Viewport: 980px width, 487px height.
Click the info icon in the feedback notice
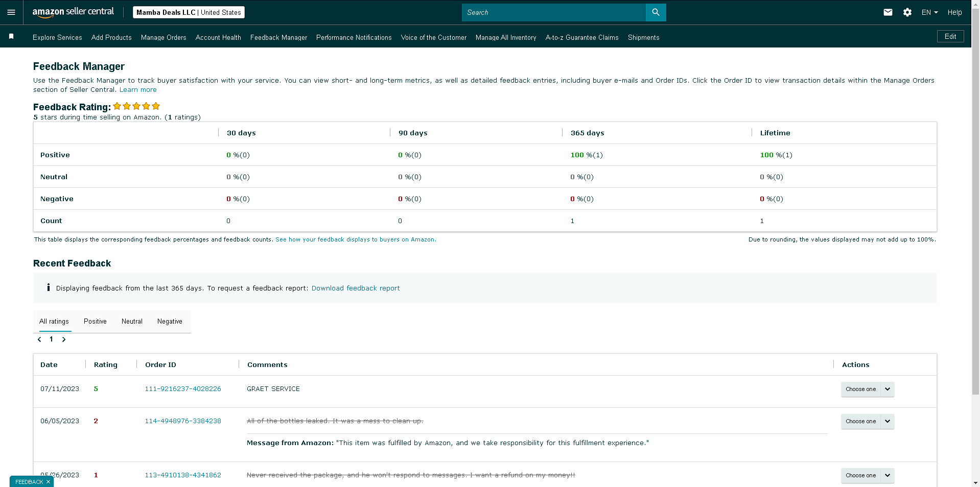(x=49, y=287)
